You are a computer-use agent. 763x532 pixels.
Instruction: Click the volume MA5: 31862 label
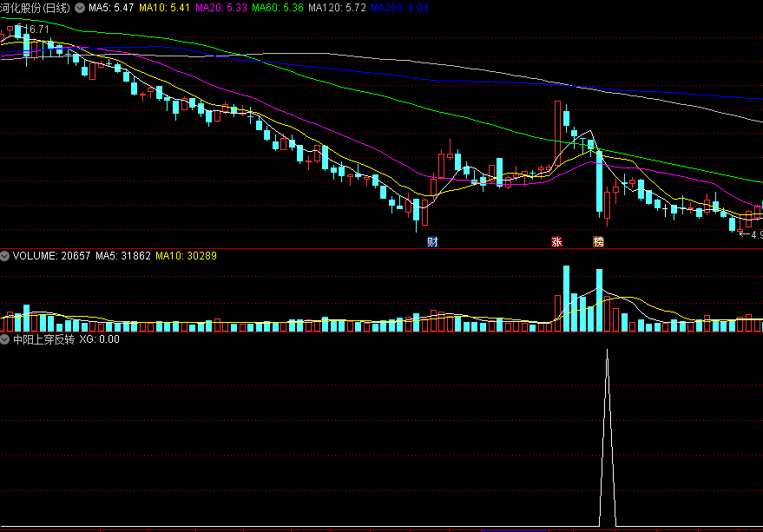click(x=123, y=256)
